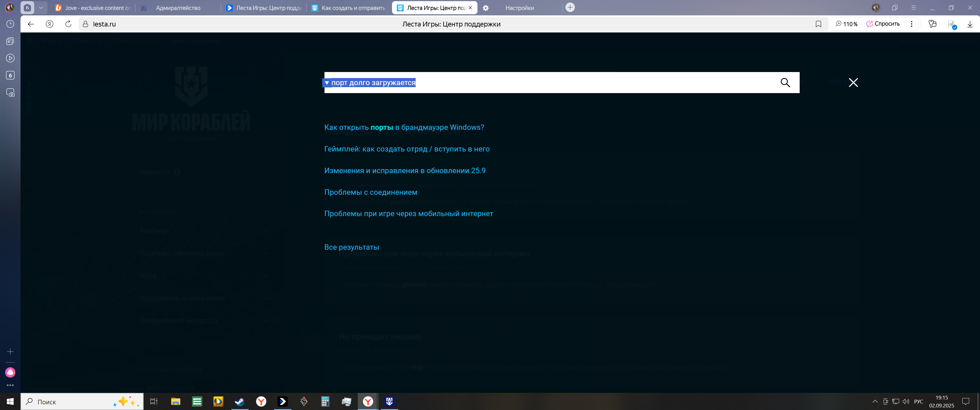
Task: Click the 110% zoom indicator
Action: 846,24
